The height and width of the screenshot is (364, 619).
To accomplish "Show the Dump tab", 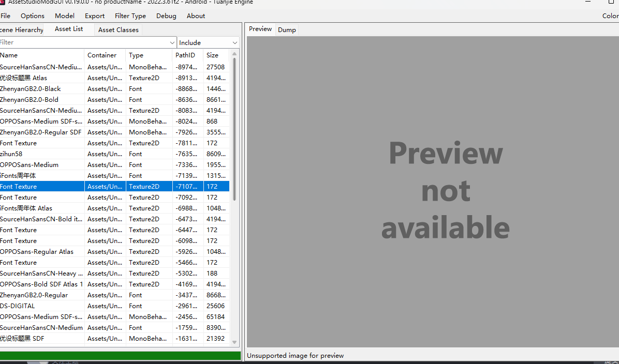I will pyautogui.click(x=287, y=30).
